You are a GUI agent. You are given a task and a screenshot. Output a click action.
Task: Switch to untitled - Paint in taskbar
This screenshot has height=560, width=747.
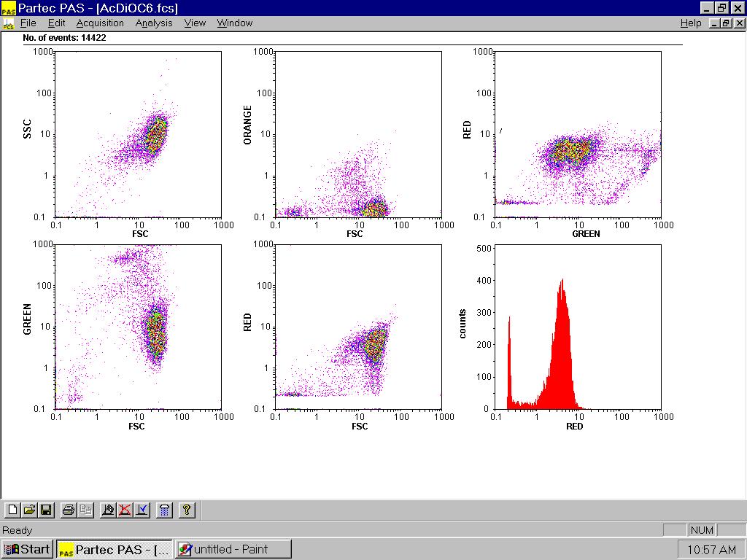pyautogui.click(x=233, y=549)
